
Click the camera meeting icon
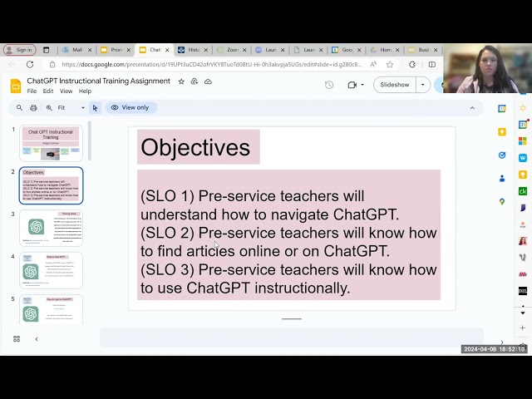click(x=352, y=85)
